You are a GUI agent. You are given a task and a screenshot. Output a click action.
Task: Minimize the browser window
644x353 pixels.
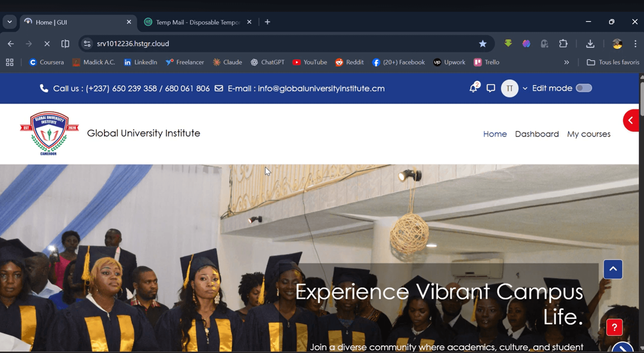[x=588, y=22]
